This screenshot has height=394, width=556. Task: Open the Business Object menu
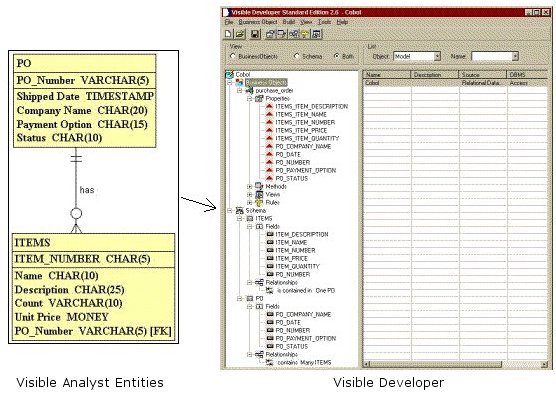coord(258,22)
